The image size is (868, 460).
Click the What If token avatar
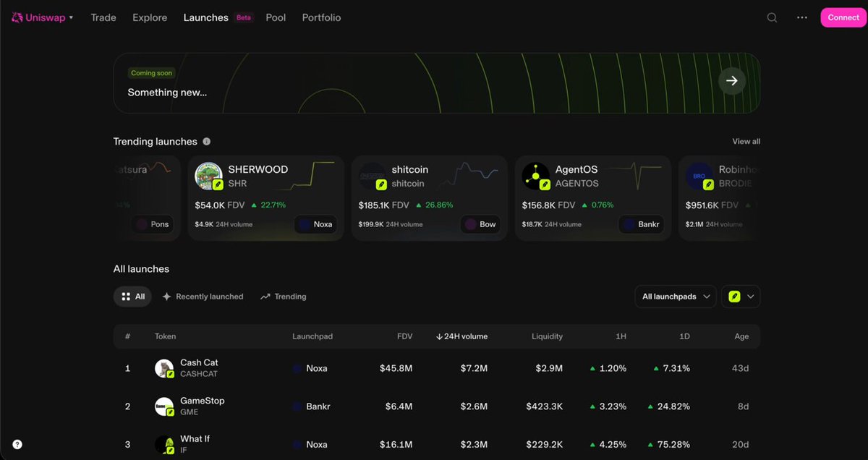(x=164, y=445)
